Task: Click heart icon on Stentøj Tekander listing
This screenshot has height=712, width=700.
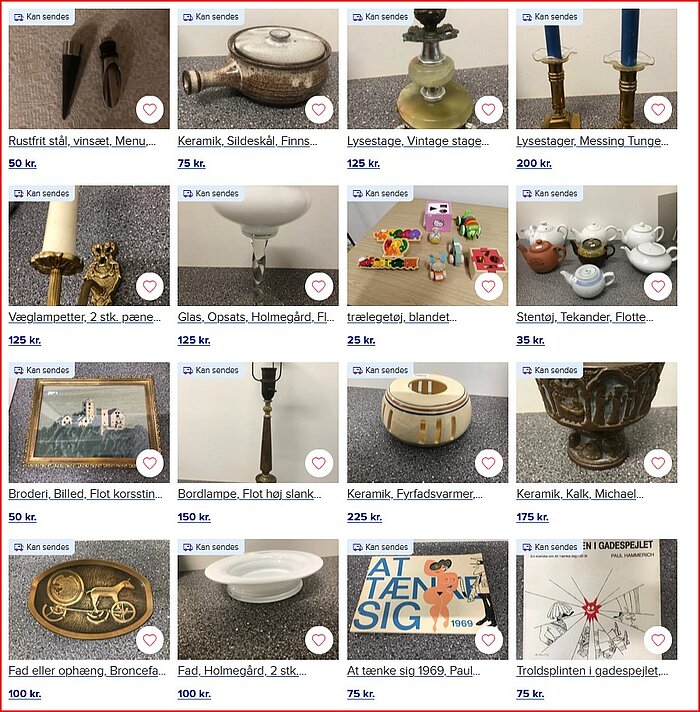Action: coord(658,286)
